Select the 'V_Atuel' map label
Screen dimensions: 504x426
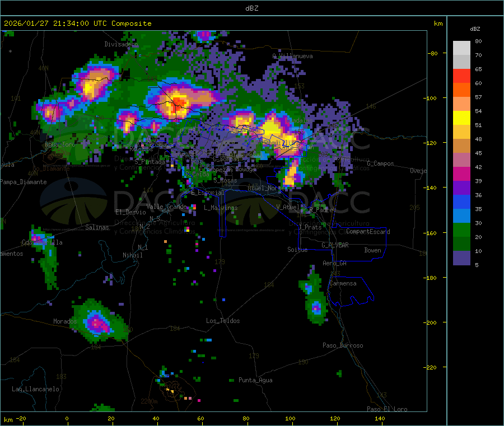click(288, 207)
